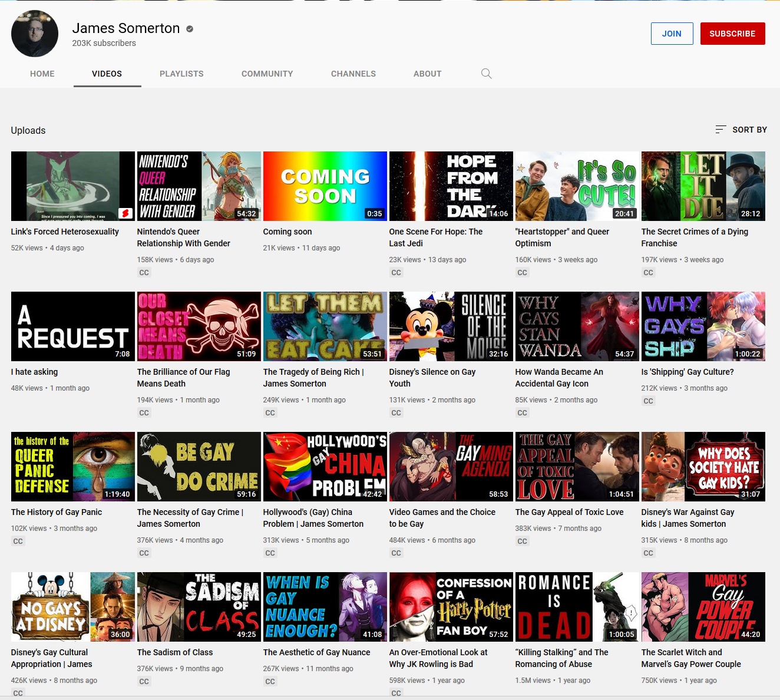Image resolution: width=780 pixels, height=700 pixels.
Task: Open 'The Sadism of Class' title link
Action: [x=175, y=652]
